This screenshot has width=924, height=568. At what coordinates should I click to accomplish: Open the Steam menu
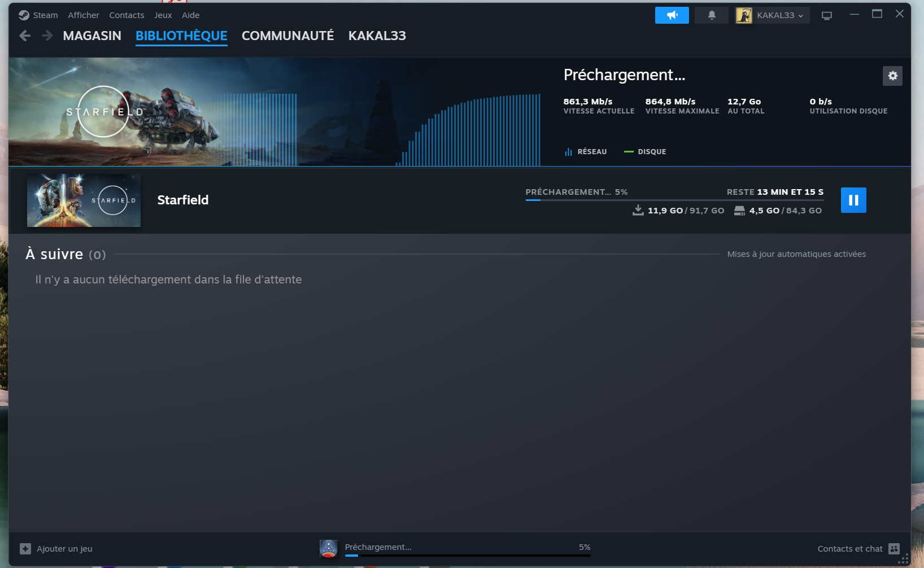(x=45, y=15)
